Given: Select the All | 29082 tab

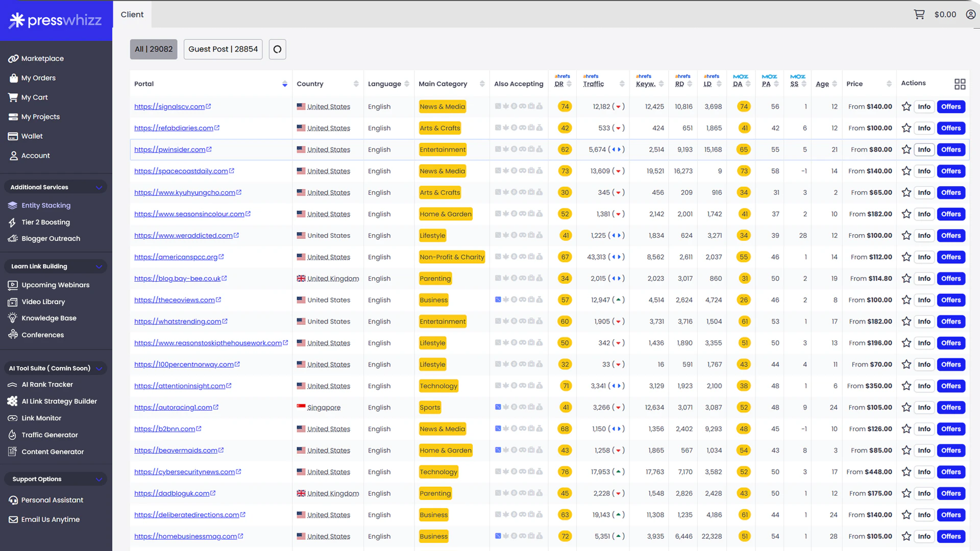Looking at the screenshot, I should tap(154, 49).
